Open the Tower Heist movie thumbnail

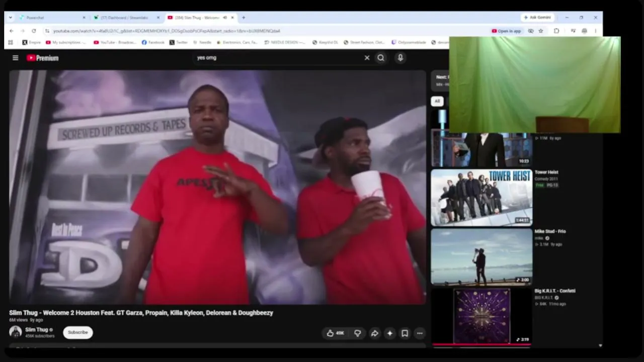click(x=481, y=197)
